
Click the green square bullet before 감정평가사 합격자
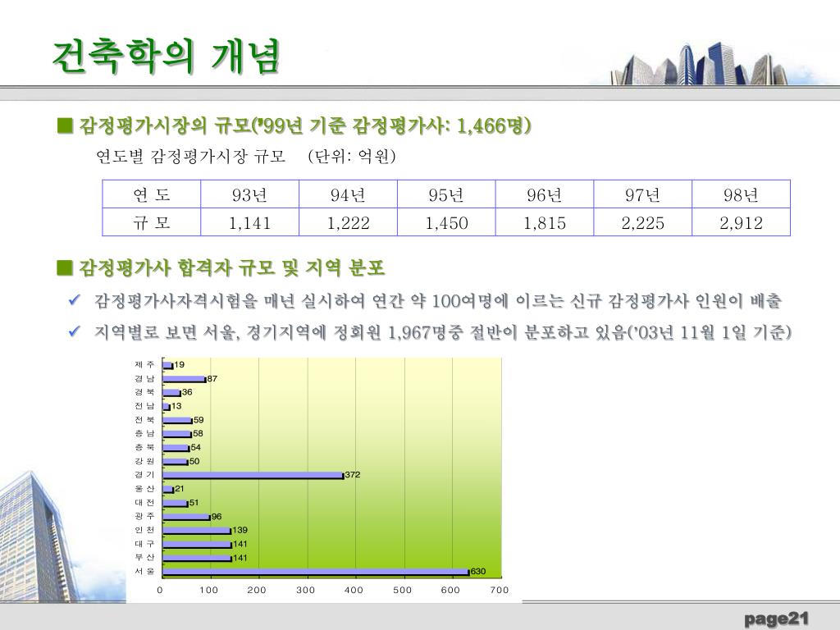point(65,267)
